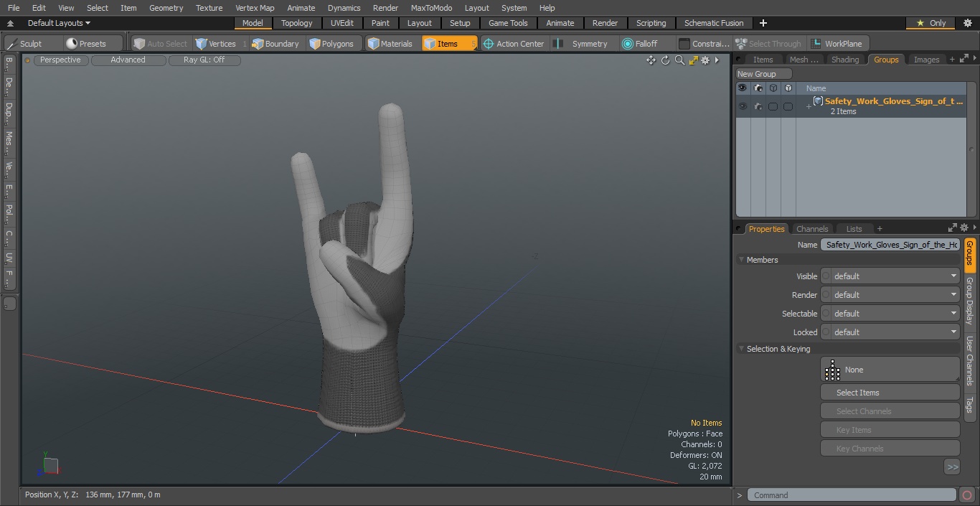Viewport: 980px width, 506px height.
Task: Open the viewport settings gear
Action: pyautogui.click(x=705, y=60)
